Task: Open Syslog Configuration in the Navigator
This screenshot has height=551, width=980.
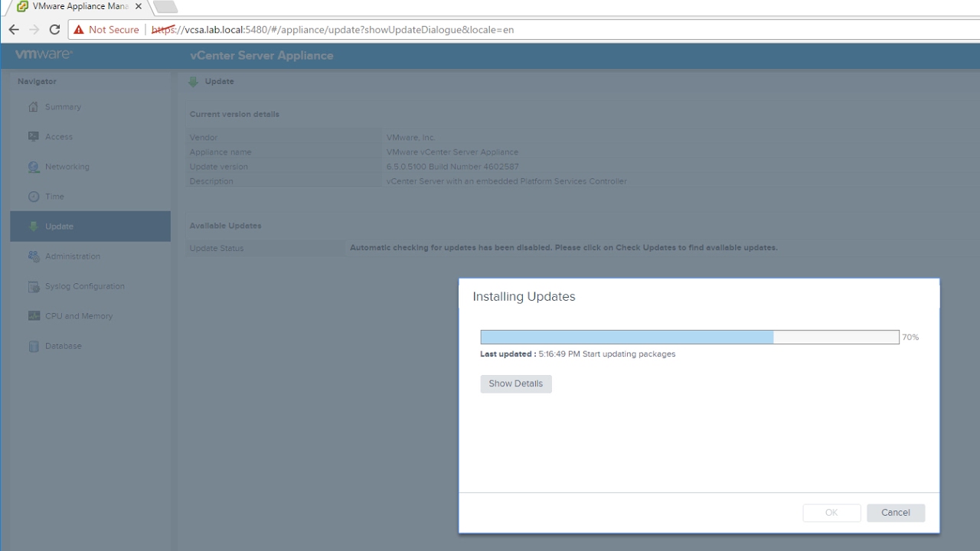Action: tap(90, 286)
